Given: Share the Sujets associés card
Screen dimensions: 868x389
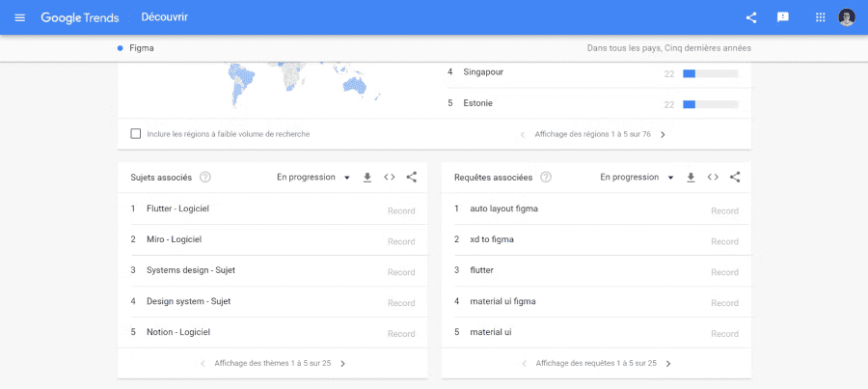Looking at the screenshot, I should [411, 178].
